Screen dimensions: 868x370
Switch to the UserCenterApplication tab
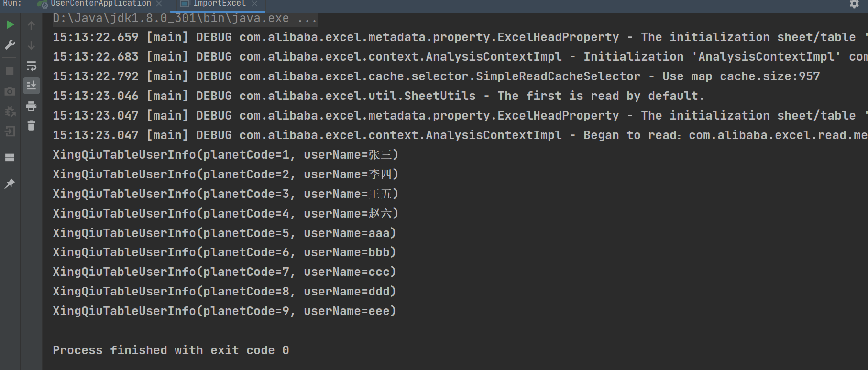[100, 4]
